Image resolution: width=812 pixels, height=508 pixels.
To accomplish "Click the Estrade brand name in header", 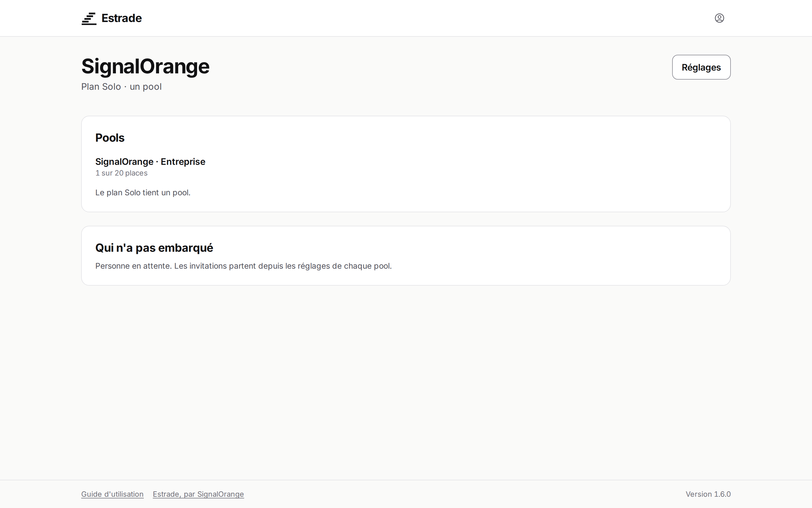I will tap(122, 18).
